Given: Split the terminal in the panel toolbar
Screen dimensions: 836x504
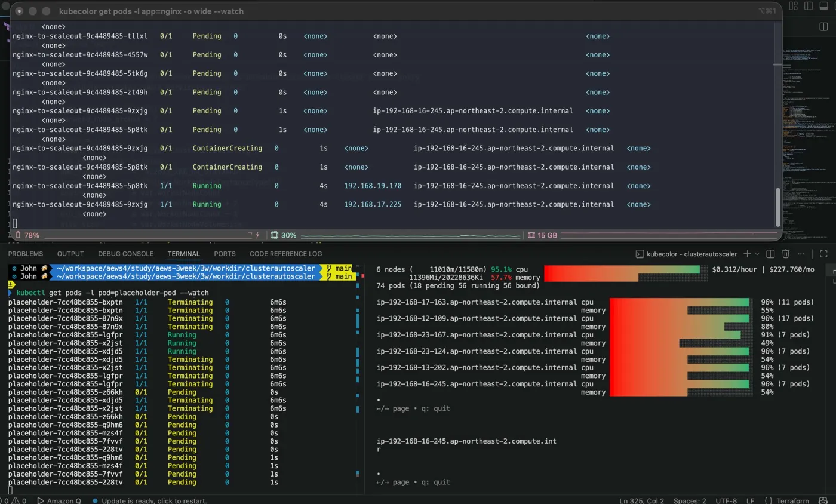Looking at the screenshot, I should 770,254.
